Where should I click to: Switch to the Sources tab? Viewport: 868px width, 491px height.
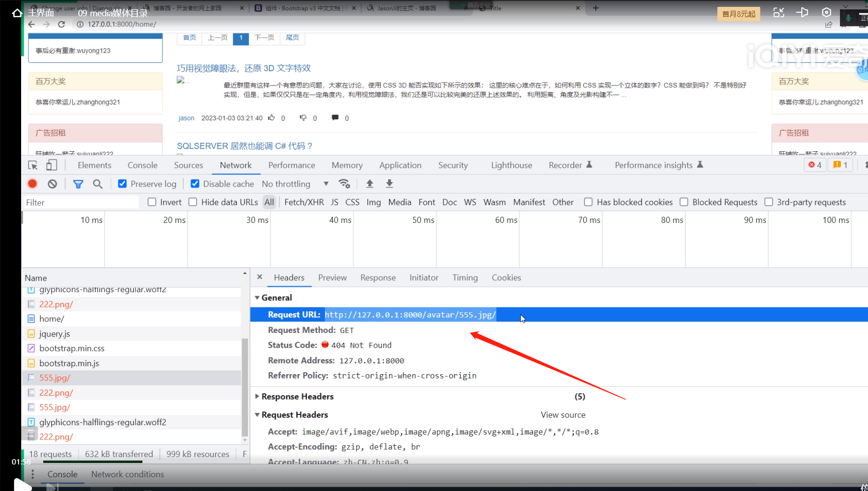[188, 165]
